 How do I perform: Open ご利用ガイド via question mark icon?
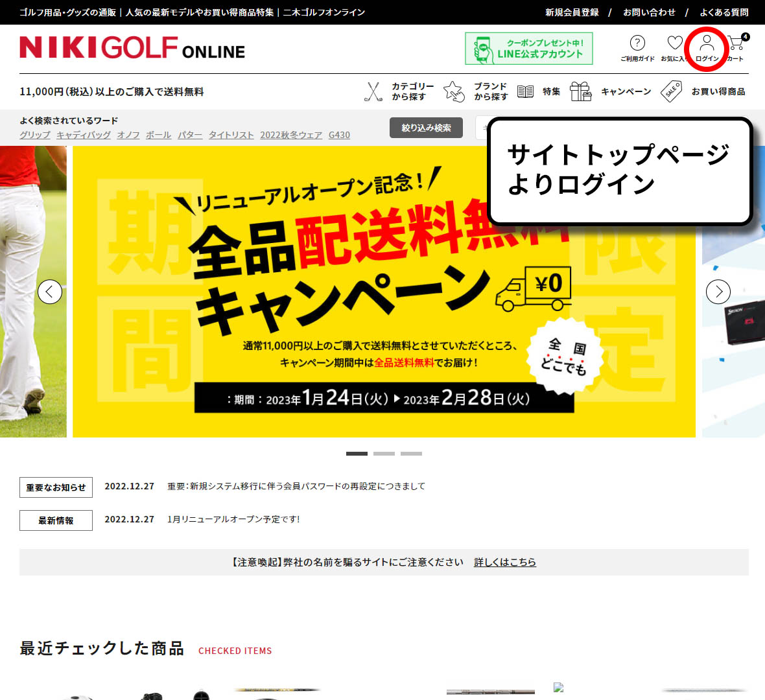[637, 47]
